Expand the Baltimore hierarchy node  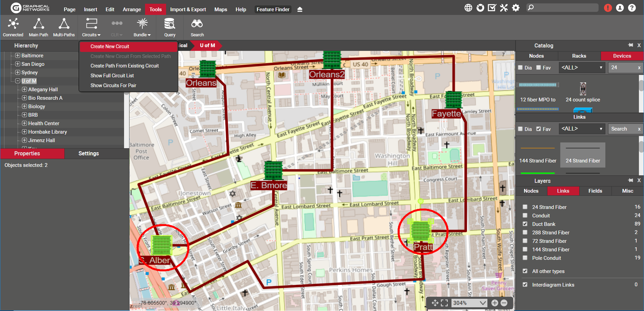coord(18,55)
